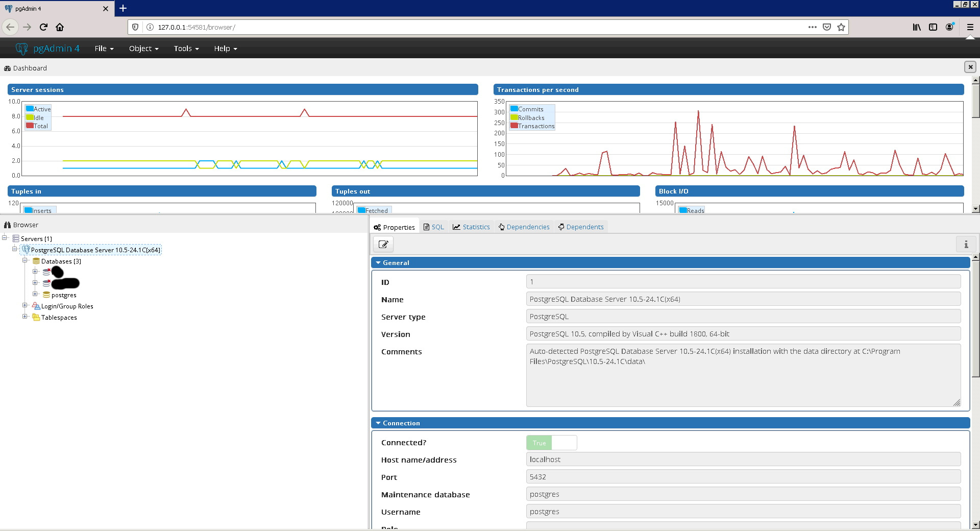Collapse the Servers tree node

(5, 237)
